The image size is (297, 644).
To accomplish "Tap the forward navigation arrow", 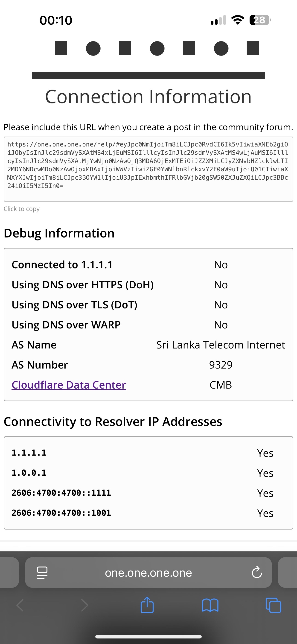I will [x=84, y=605].
